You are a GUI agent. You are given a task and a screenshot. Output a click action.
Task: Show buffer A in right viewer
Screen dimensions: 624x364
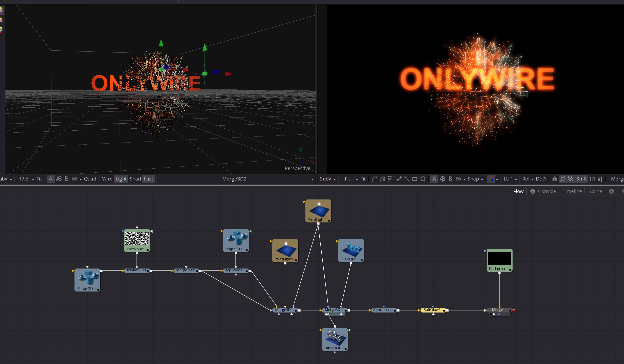pyautogui.click(x=434, y=179)
